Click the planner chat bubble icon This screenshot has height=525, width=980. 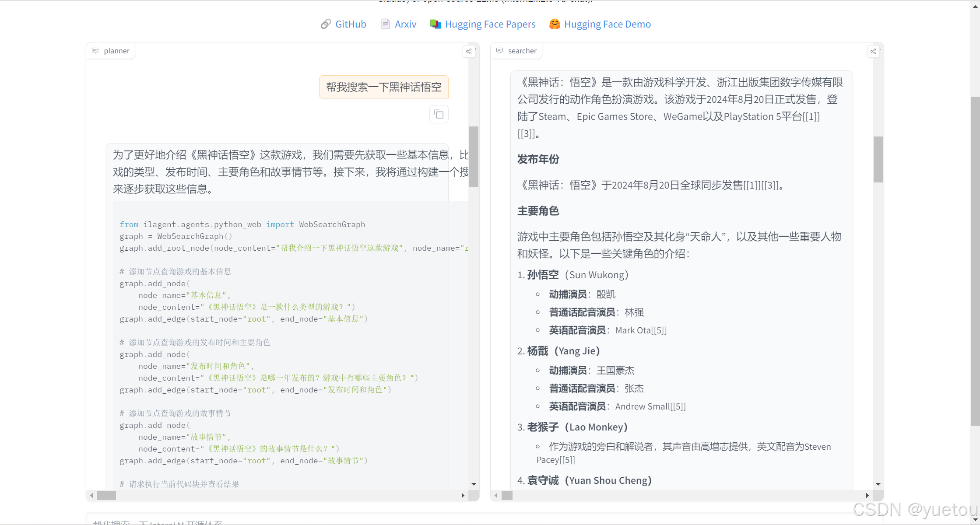point(95,51)
